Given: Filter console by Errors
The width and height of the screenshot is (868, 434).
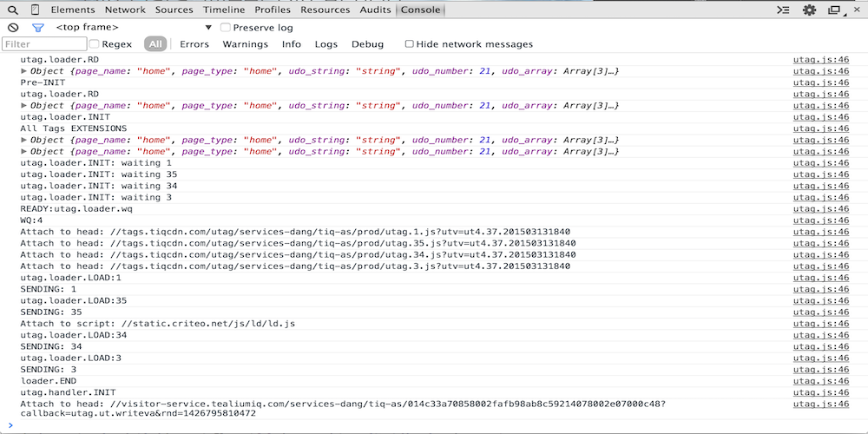Looking at the screenshot, I should tap(194, 44).
